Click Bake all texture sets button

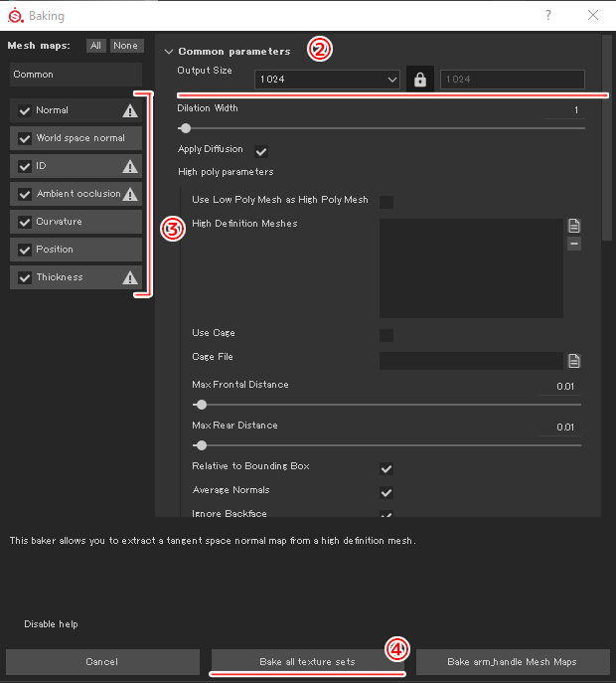pyautogui.click(x=307, y=661)
